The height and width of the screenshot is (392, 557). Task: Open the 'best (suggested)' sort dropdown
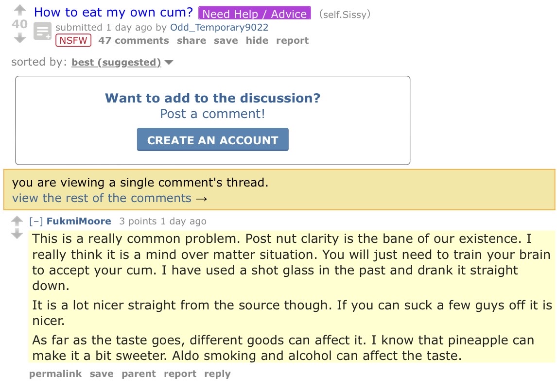pyautogui.click(x=116, y=62)
